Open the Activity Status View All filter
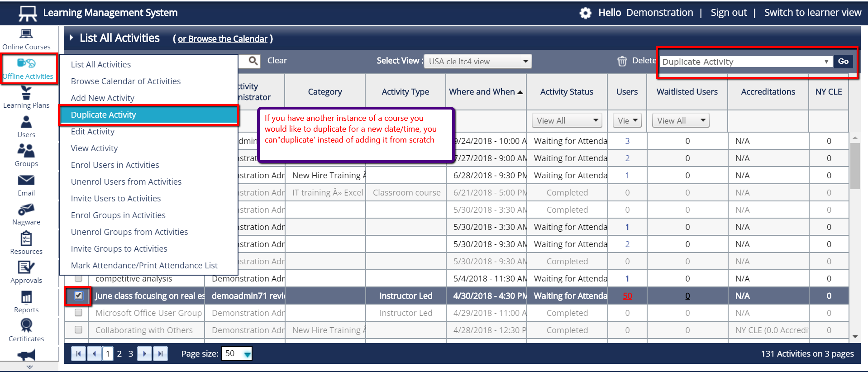868x372 pixels. tap(567, 121)
